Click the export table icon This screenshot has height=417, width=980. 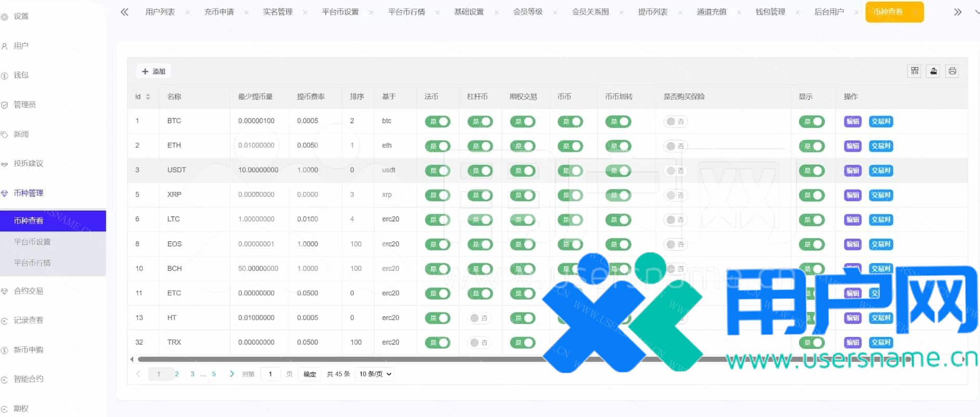click(934, 71)
